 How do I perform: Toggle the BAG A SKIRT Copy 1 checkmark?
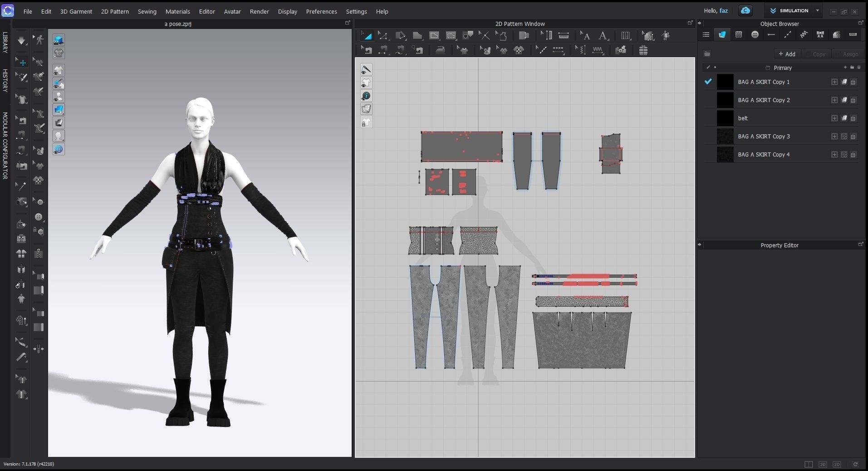pyautogui.click(x=708, y=82)
